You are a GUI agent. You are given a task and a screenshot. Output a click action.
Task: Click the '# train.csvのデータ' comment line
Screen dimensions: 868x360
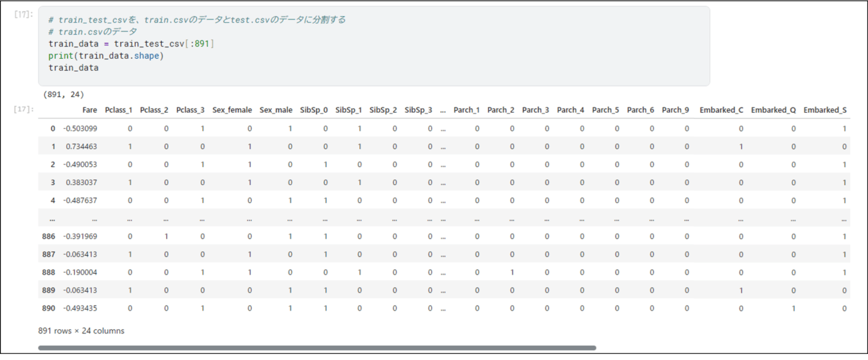93,31
